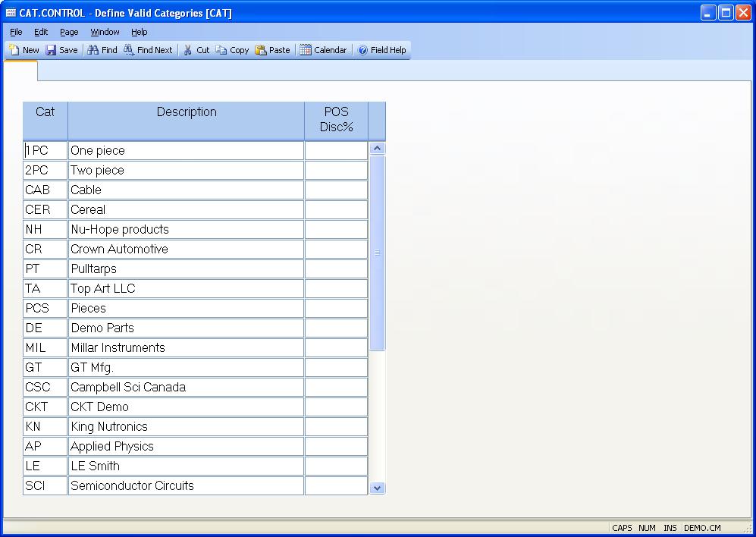Click the New toolbar icon
Viewport: 756px width, 537px height.
click(x=14, y=50)
